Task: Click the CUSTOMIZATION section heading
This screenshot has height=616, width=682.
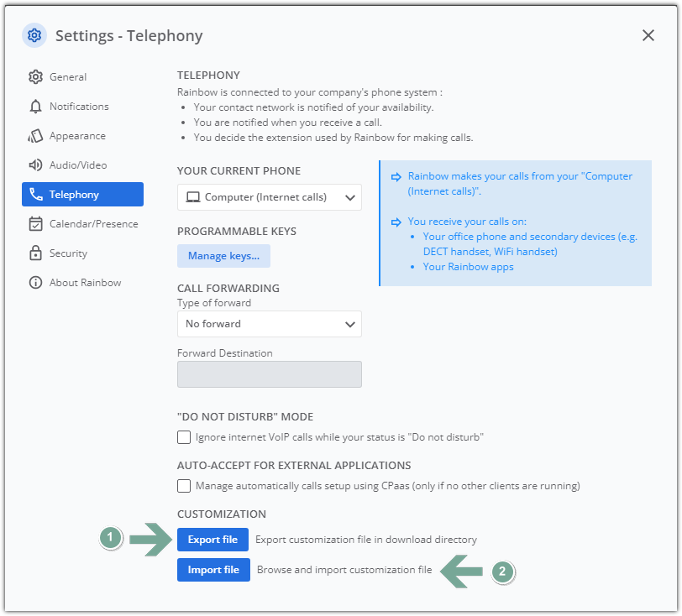Action: click(x=222, y=514)
